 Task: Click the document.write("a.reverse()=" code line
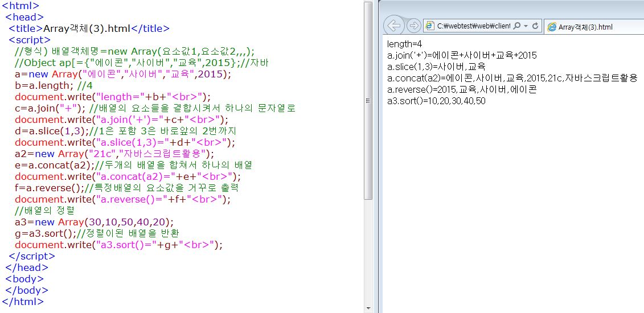coord(123,199)
